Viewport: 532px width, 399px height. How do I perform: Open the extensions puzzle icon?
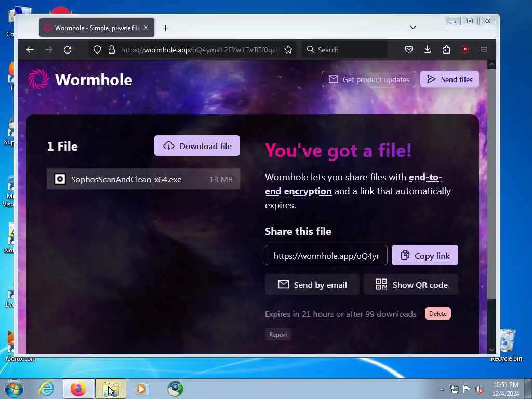446,49
